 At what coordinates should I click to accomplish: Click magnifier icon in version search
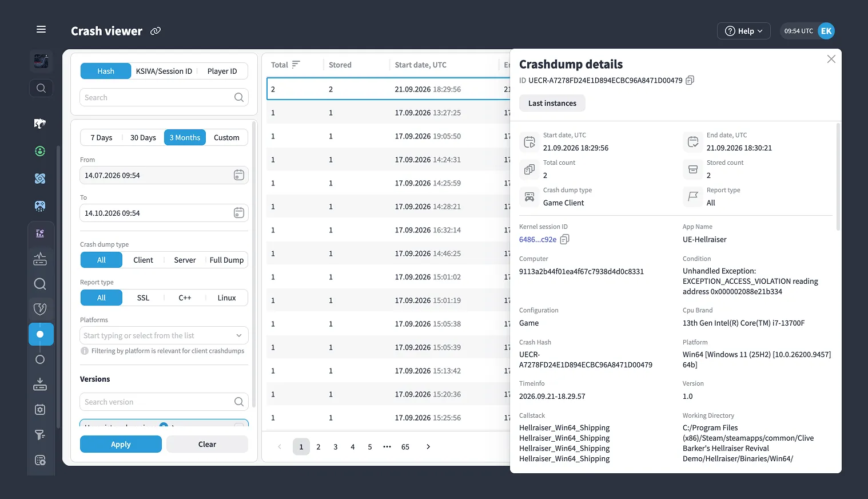pyautogui.click(x=239, y=402)
